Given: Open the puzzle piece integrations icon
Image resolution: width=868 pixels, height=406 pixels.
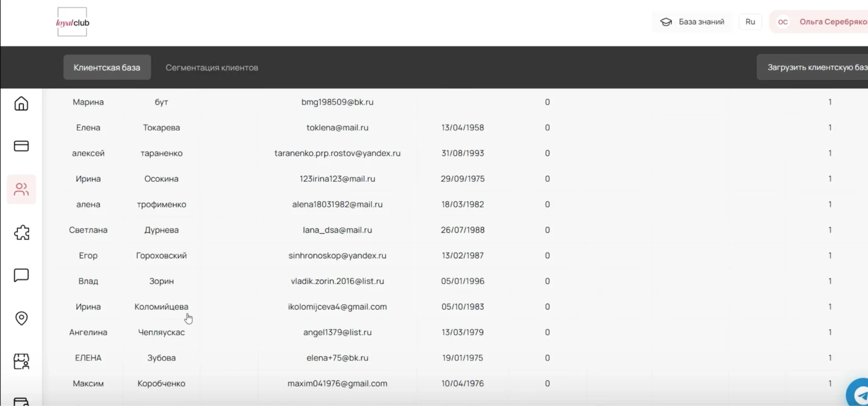Looking at the screenshot, I should tap(21, 232).
